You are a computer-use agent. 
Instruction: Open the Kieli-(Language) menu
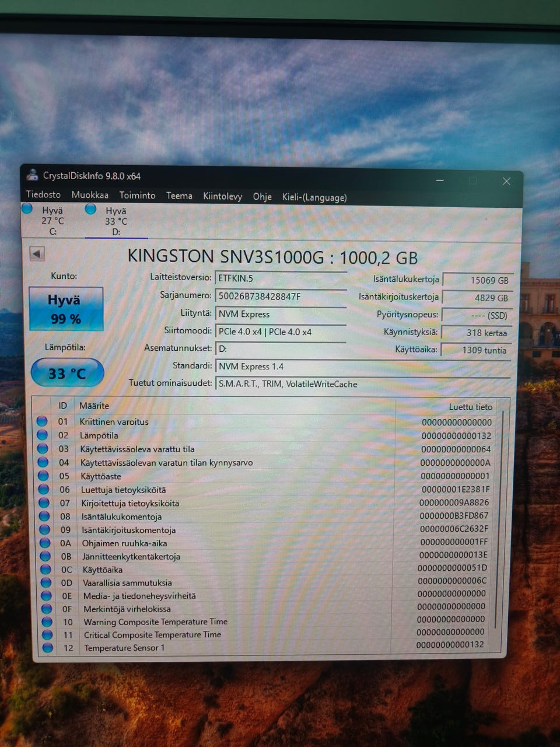[x=314, y=197]
